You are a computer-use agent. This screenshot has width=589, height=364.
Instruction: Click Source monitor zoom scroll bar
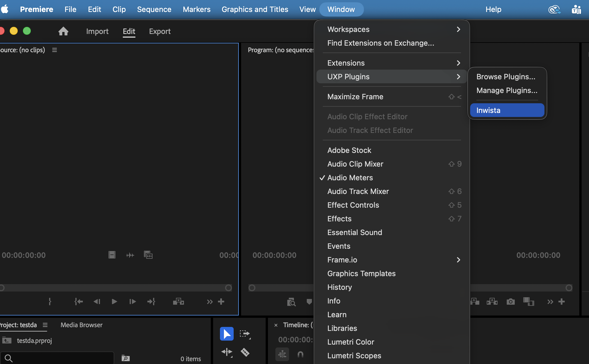tap(115, 288)
